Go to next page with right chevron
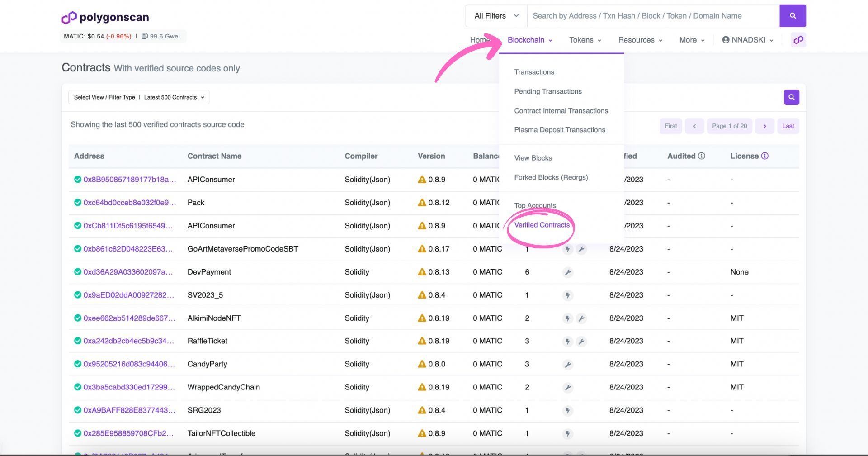 [764, 126]
